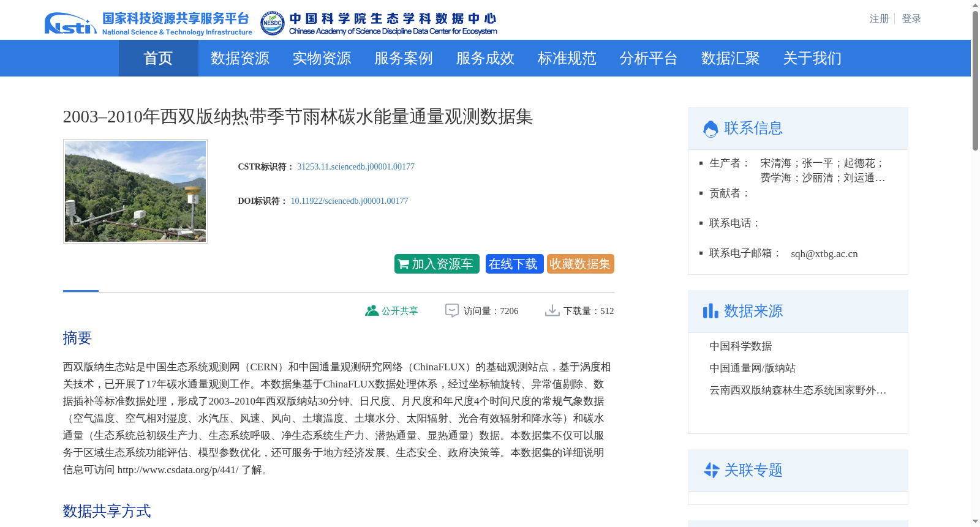Screen dimensions: 980x527
Task: Open 数据汇聚 menu item
Action: [731, 58]
